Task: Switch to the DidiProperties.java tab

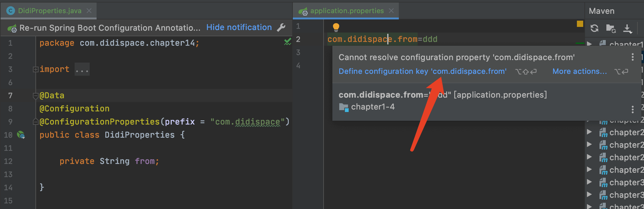Action: (x=50, y=11)
